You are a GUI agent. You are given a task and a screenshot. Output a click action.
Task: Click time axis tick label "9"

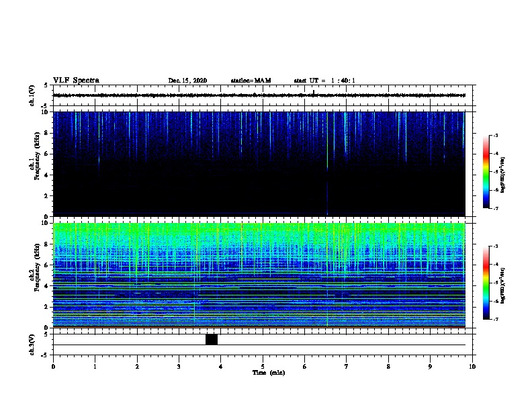tap(430, 367)
